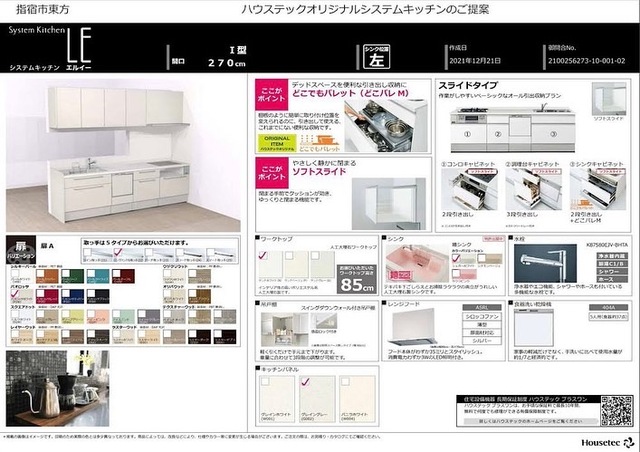
Task: Click the キッチンパネル section heading
Action: coord(276,368)
